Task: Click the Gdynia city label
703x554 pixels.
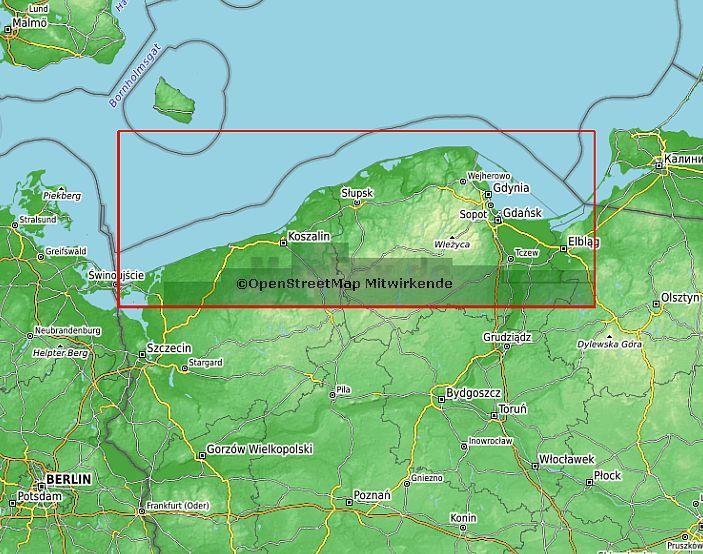Action: 511,188
